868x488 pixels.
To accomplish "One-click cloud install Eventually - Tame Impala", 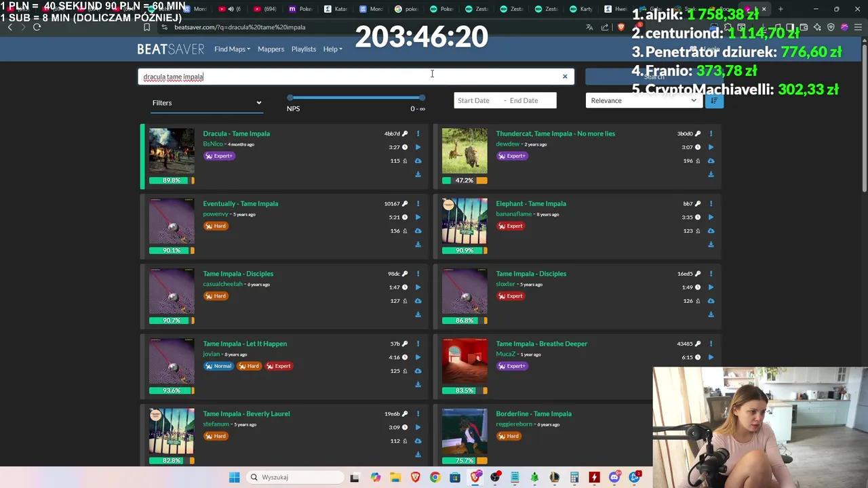I will (x=418, y=230).
